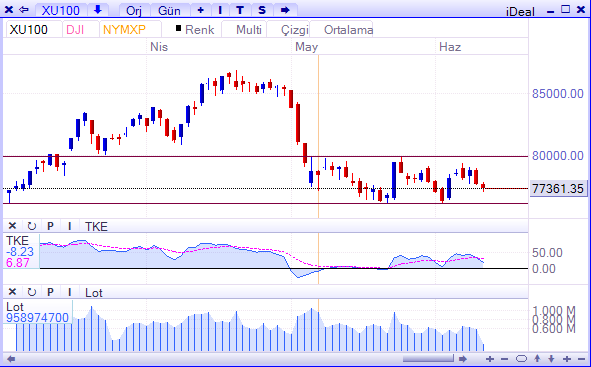591x367 pixels.
Task: Click the plus add-indicator icon in top toolbar
Action: (201, 10)
